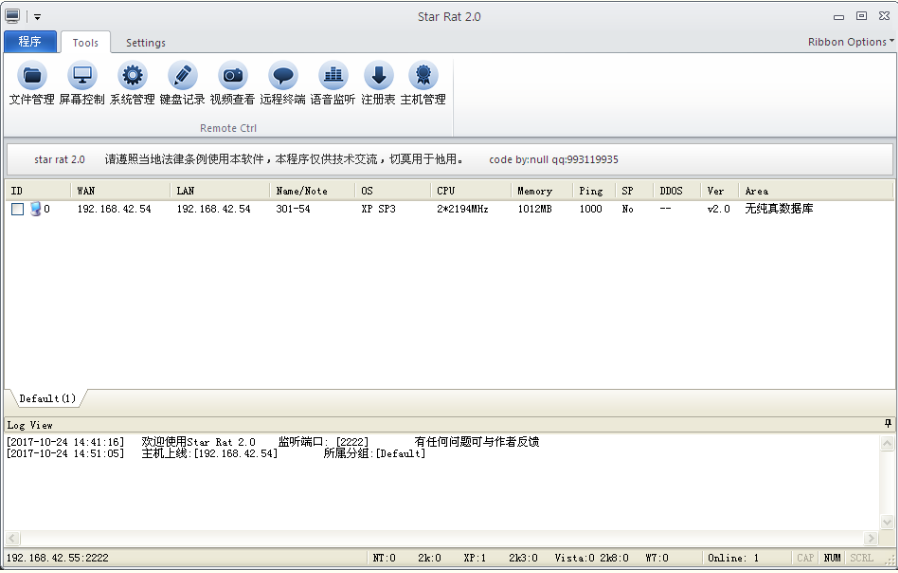Click the 无纯真数据库 area cell
Screen dimensions: 898x573
click(778, 209)
